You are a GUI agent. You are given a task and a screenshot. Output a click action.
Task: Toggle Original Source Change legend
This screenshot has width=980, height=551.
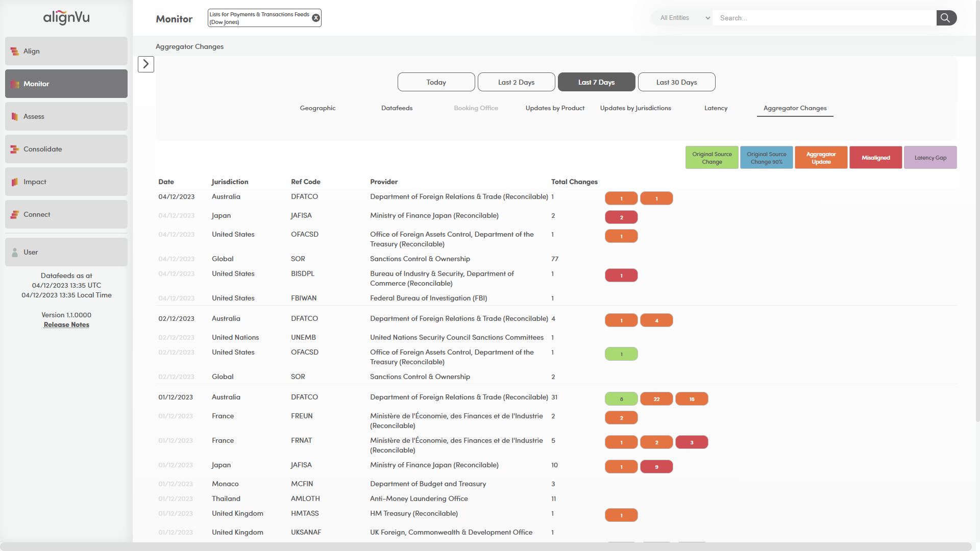(712, 158)
